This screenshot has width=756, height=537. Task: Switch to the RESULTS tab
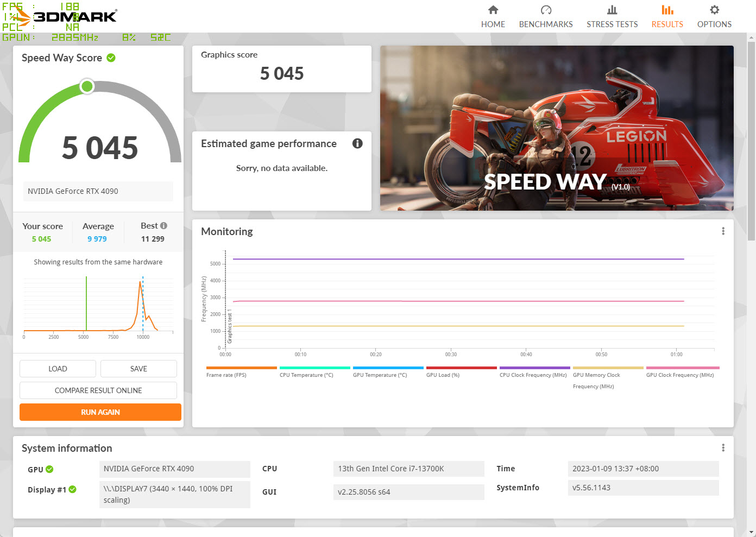pyautogui.click(x=667, y=16)
